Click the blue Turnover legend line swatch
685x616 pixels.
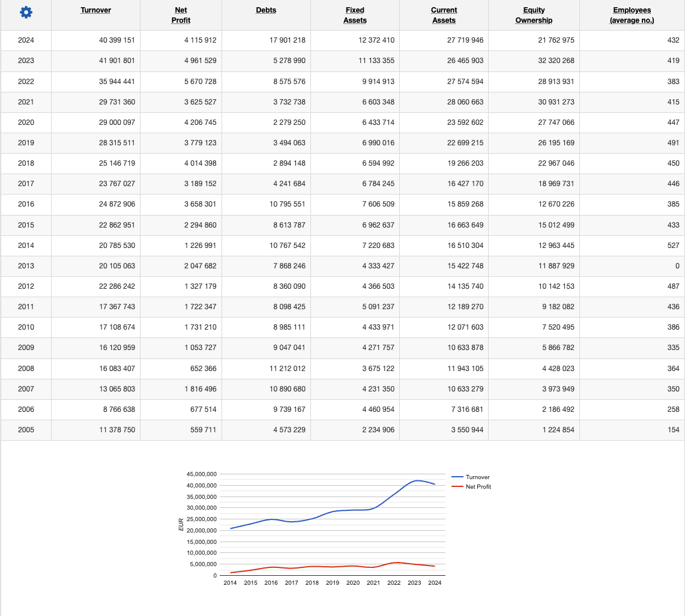457,477
